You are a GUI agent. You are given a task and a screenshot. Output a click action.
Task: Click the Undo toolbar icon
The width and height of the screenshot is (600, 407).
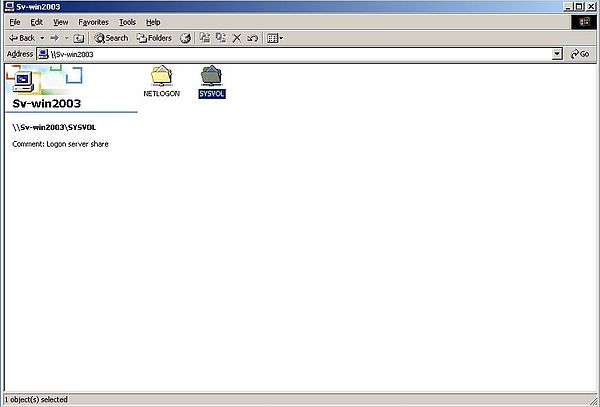(x=253, y=38)
